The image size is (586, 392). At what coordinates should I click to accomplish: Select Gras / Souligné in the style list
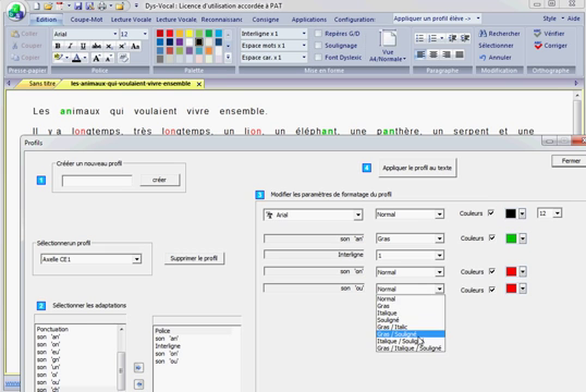pos(396,334)
